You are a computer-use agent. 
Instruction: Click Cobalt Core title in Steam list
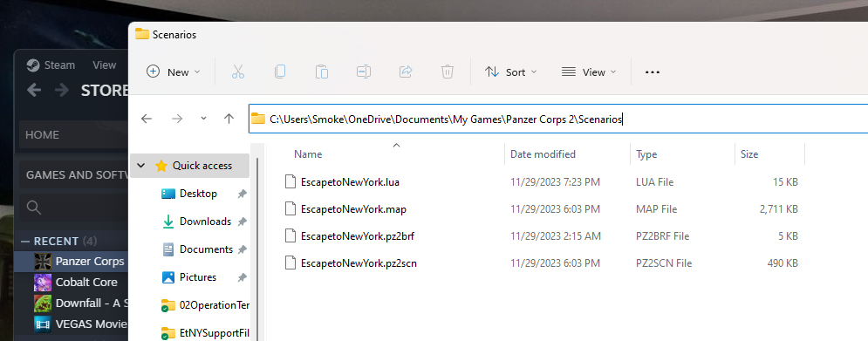pyautogui.click(x=86, y=282)
